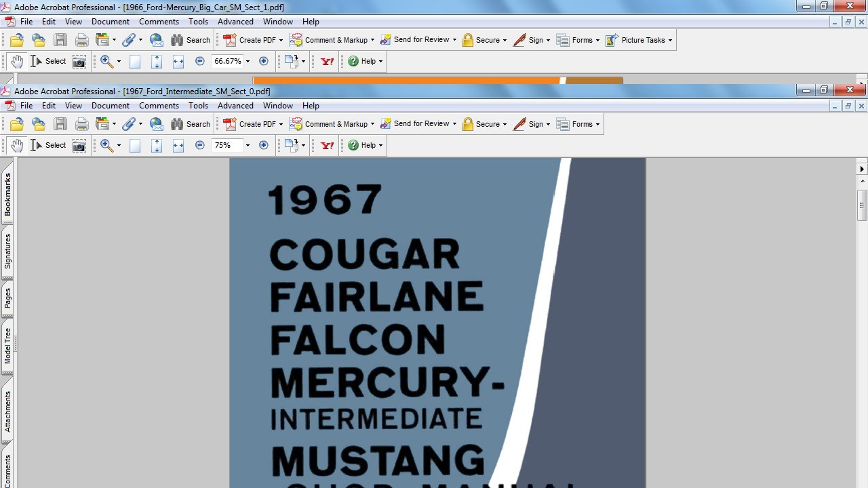The image size is (868, 488).
Task: Open Create PDF dropdown in 1966 window
Action: coord(253,40)
